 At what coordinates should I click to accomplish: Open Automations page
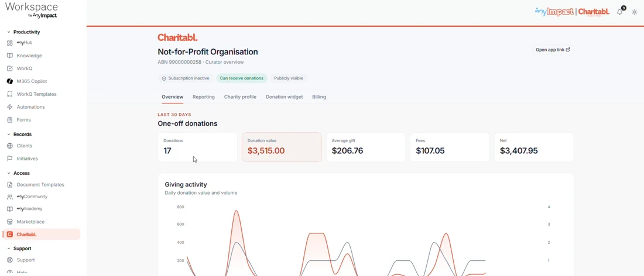coord(31,107)
